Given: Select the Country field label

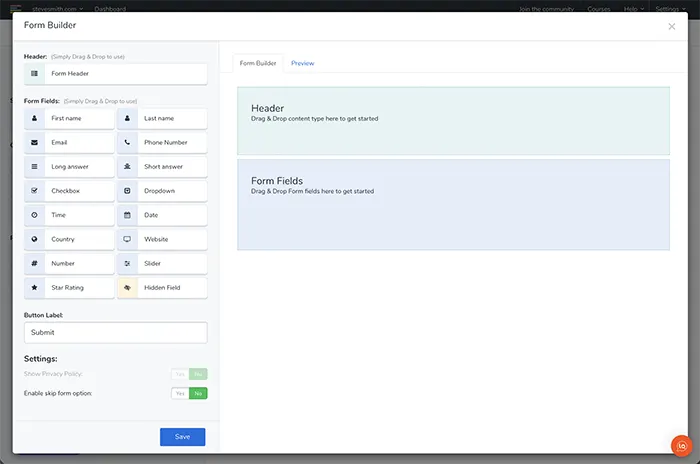Looking at the screenshot, I should (63, 239).
